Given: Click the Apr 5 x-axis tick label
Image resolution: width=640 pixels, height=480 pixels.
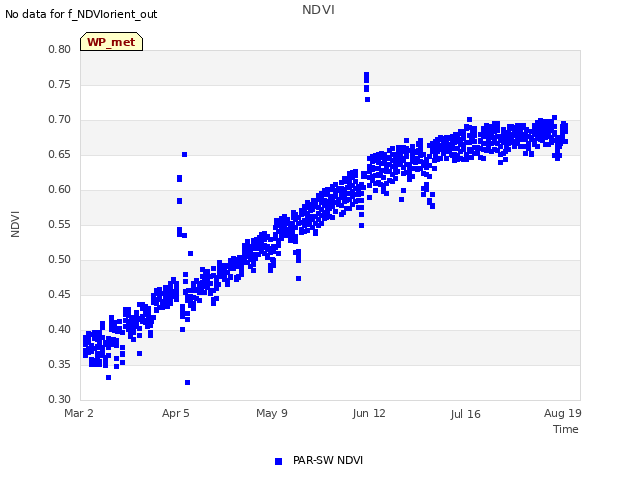Looking at the screenshot, I should [x=176, y=413].
